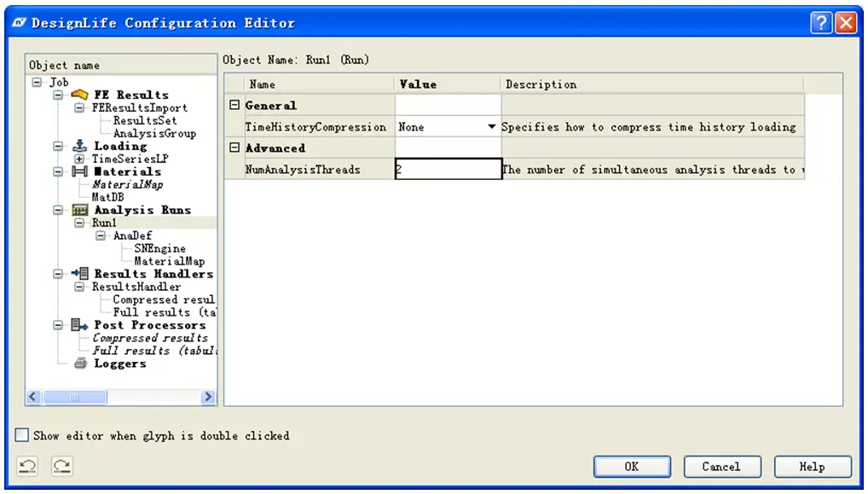The height and width of the screenshot is (494, 868).
Task: Collapse the Job tree node
Action: (x=37, y=82)
